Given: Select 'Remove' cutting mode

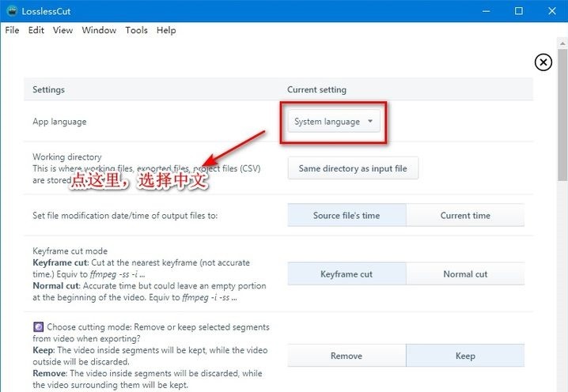Looking at the screenshot, I should click(x=346, y=356).
